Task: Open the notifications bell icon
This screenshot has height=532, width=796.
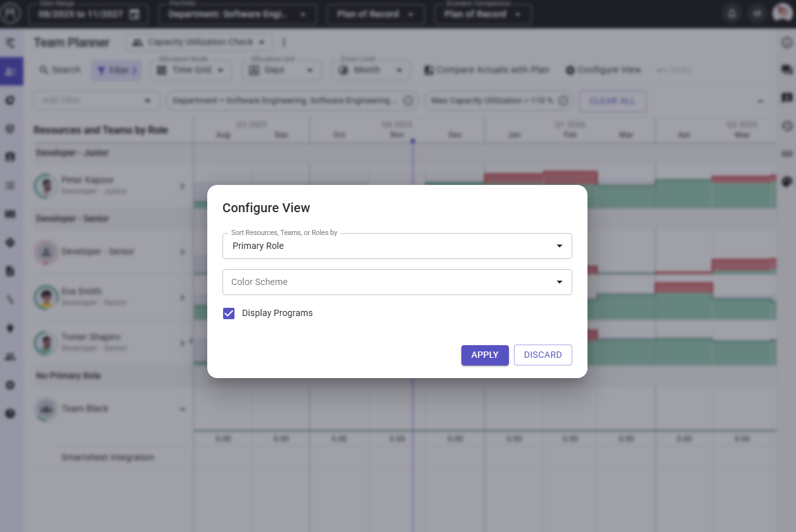Action: point(733,14)
